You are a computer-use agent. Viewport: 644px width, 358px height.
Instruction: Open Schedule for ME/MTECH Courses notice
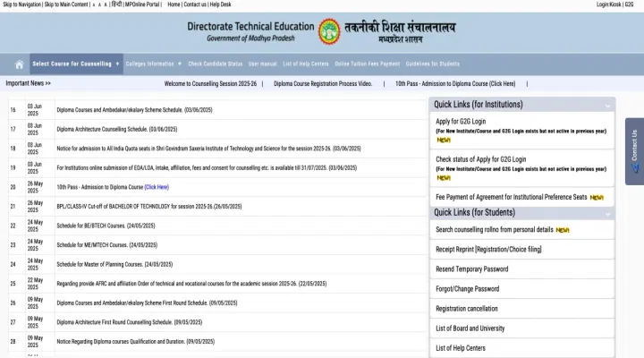[x=106, y=245]
